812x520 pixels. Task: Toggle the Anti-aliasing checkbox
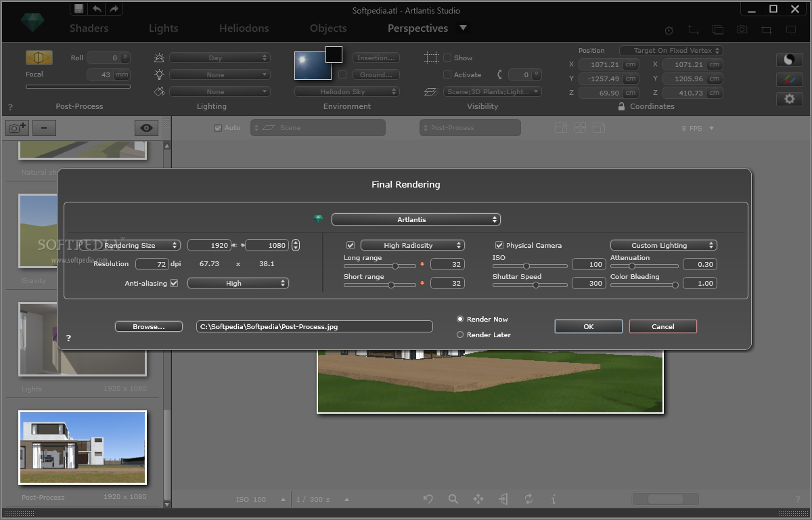pos(174,283)
